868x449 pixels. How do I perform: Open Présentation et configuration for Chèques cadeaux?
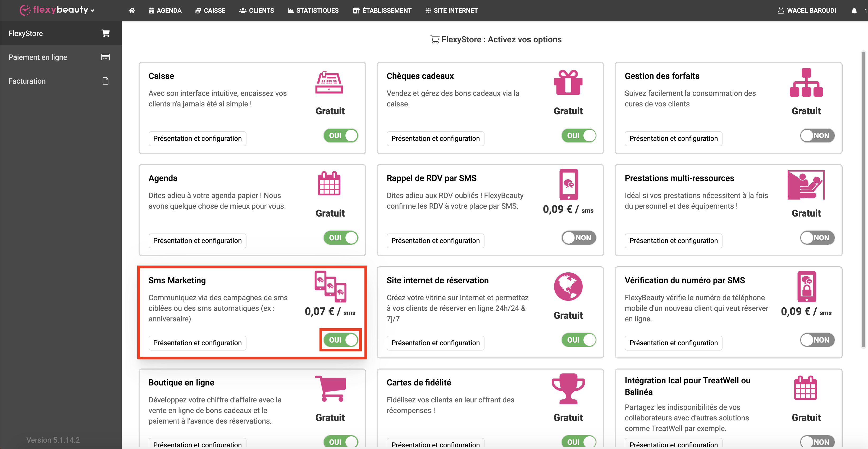(435, 139)
